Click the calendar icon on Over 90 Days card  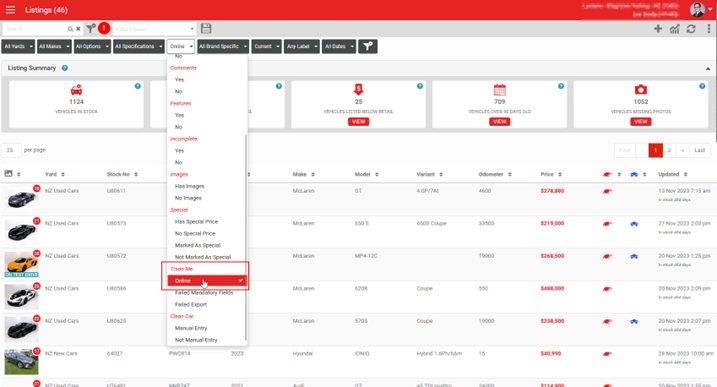[x=499, y=89]
